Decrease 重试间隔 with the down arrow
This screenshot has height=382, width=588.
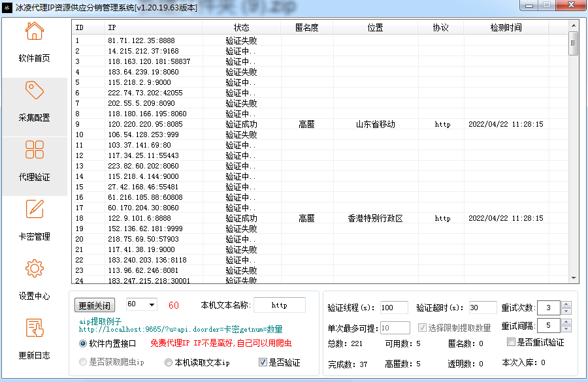coord(566,328)
